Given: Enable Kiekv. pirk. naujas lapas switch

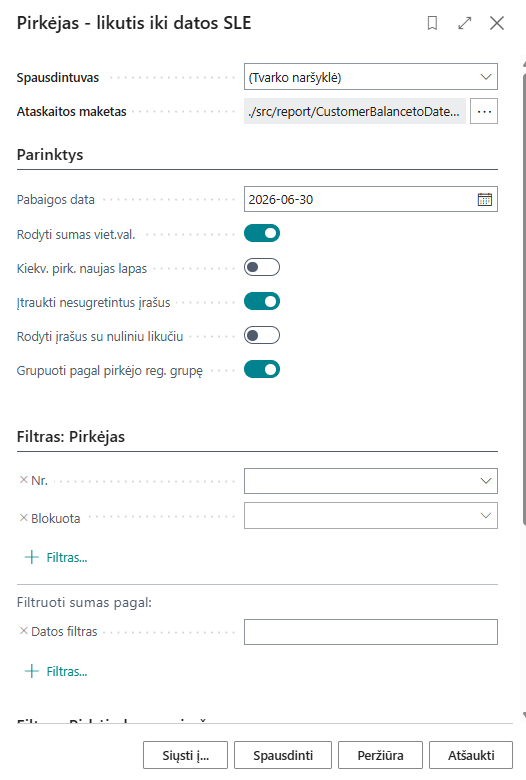Looking at the screenshot, I should tap(262, 268).
